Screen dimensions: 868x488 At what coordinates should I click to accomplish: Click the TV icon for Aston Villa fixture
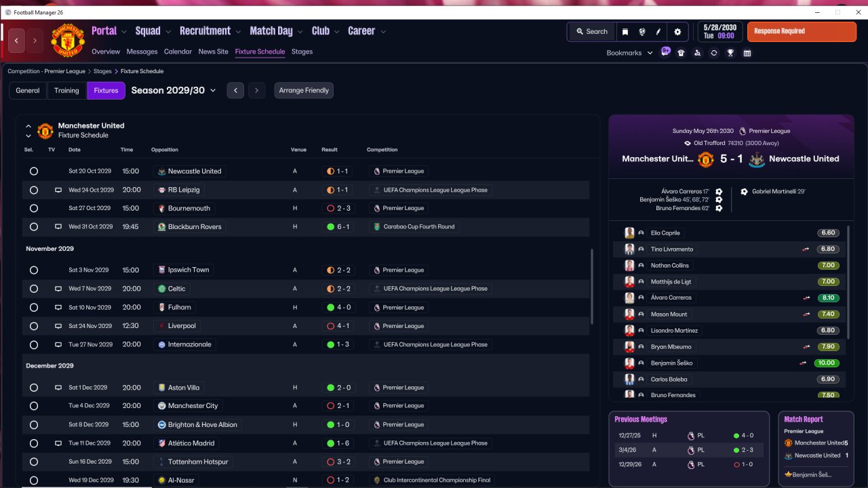coord(58,388)
